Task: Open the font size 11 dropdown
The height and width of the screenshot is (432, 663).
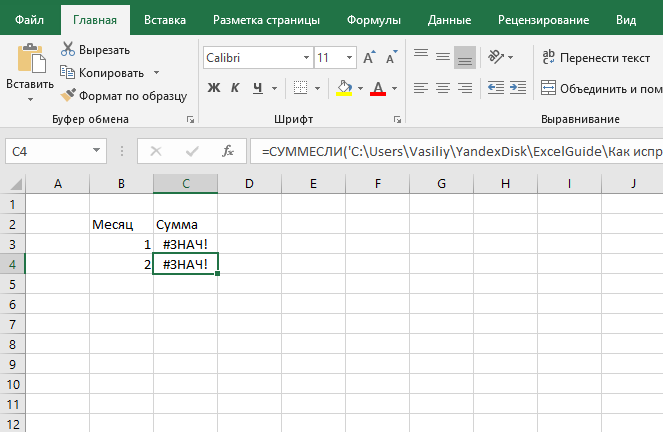Action: point(349,57)
